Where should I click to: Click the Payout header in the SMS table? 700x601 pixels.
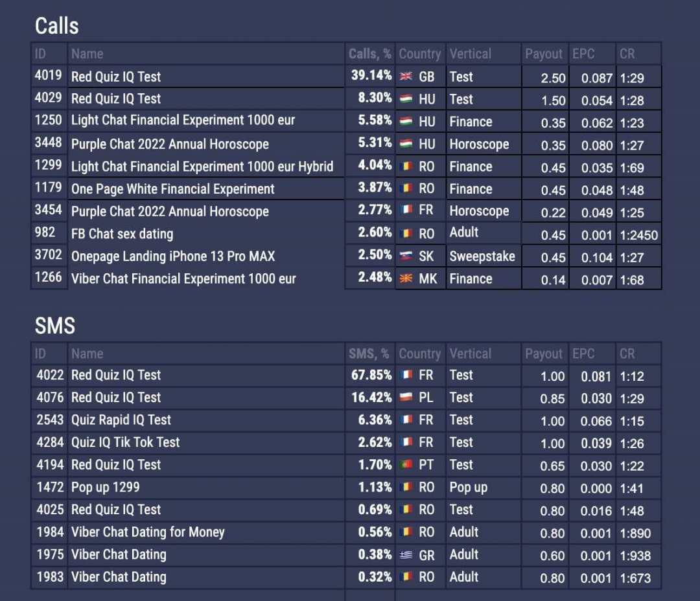544,354
